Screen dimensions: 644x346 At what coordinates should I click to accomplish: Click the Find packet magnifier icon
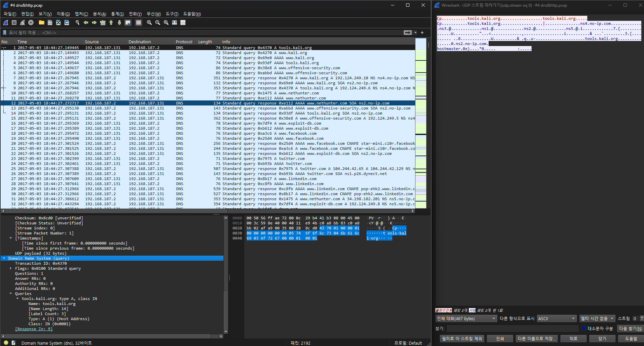tap(78, 23)
